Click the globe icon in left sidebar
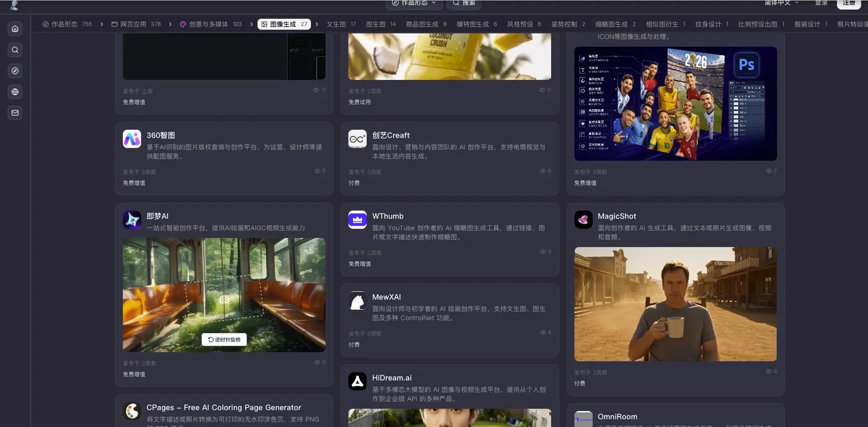Screen dimensions: 868x427 click(15, 92)
